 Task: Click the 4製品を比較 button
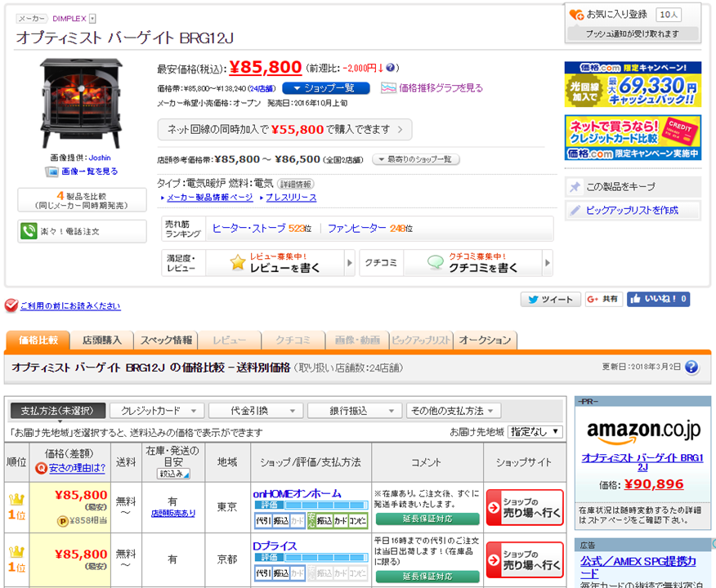83,200
